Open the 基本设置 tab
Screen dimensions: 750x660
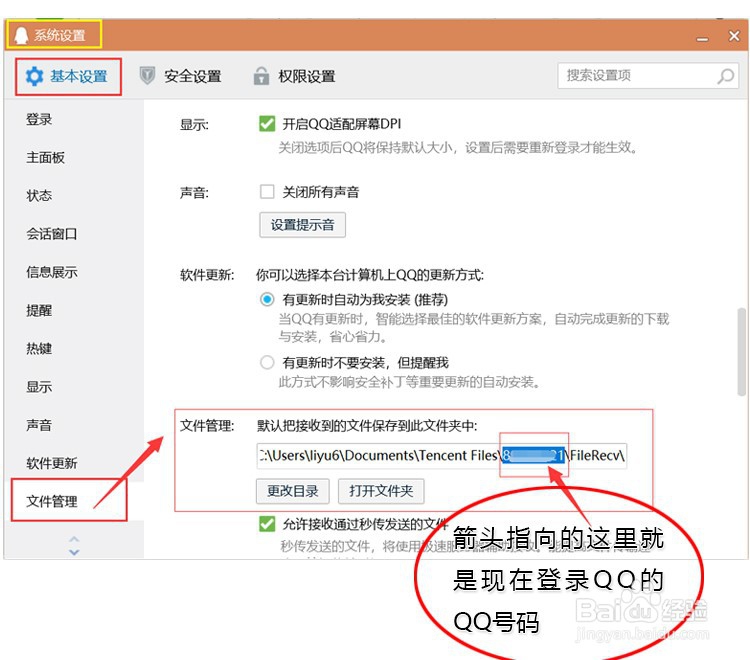(67, 77)
